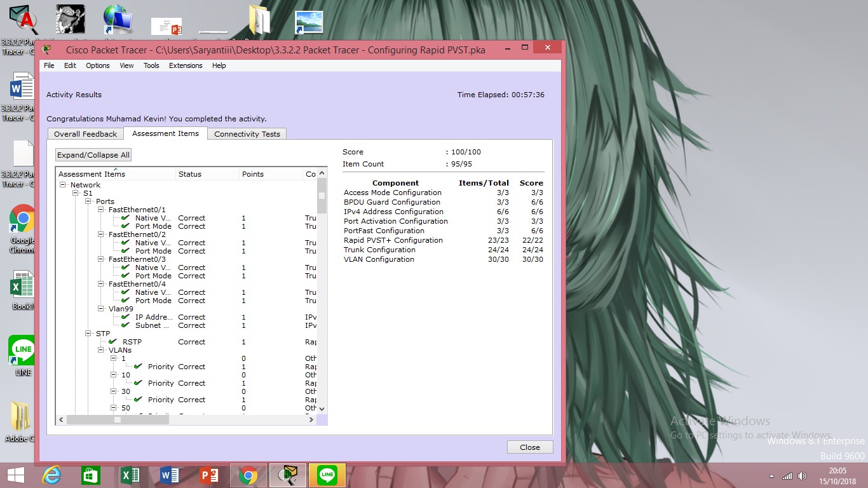The image size is (868, 488).
Task: Select the top-row desktop folder icon
Action: pyautogui.click(x=259, y=20)
